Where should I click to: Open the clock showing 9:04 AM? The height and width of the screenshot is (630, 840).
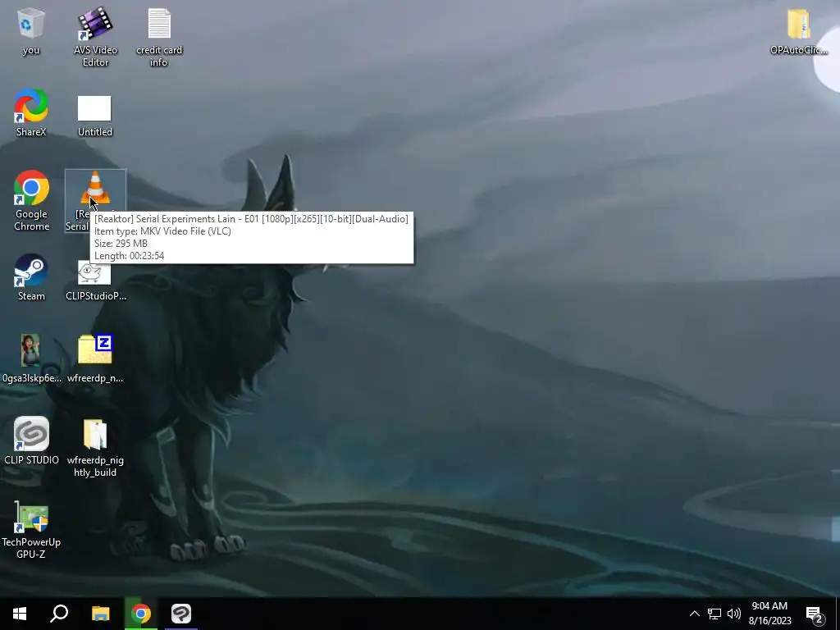point(769,614)
